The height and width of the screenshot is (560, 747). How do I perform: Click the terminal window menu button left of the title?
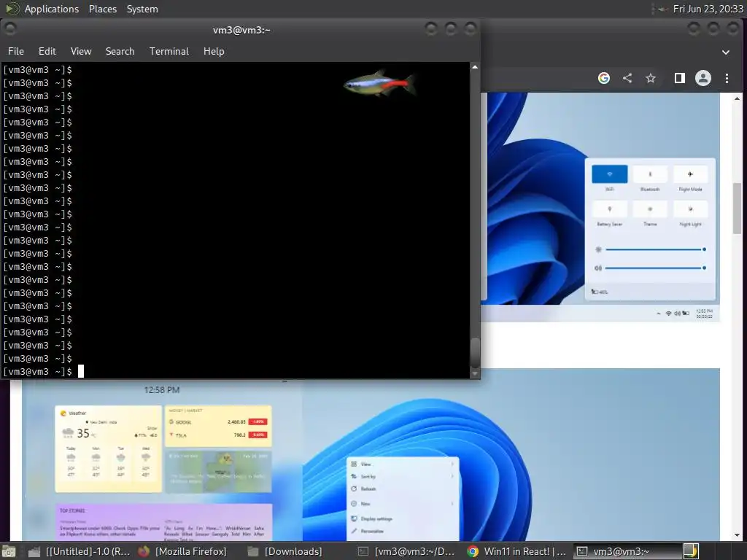10,29
